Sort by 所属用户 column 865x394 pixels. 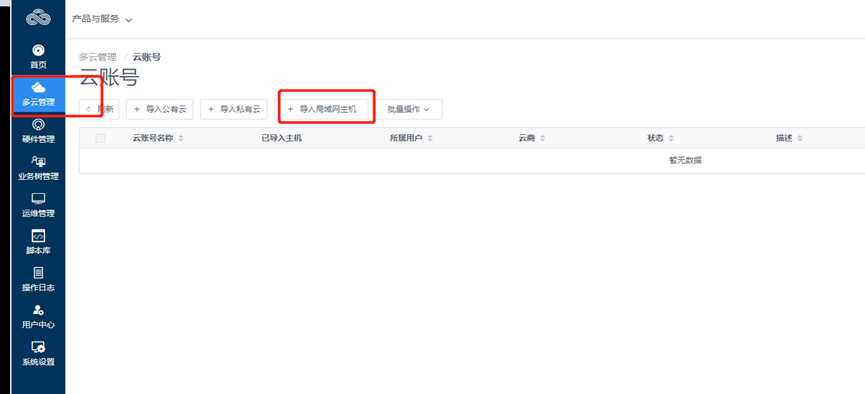[411, 139]
